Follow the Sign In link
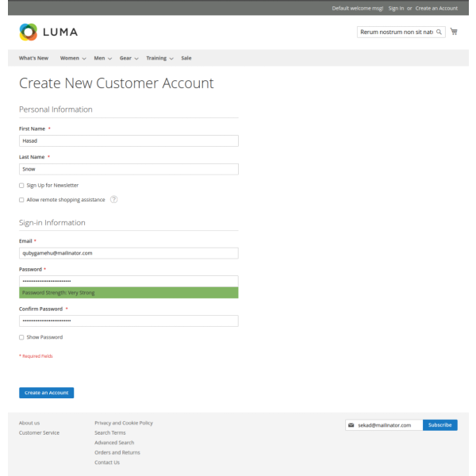 (396, 8)
